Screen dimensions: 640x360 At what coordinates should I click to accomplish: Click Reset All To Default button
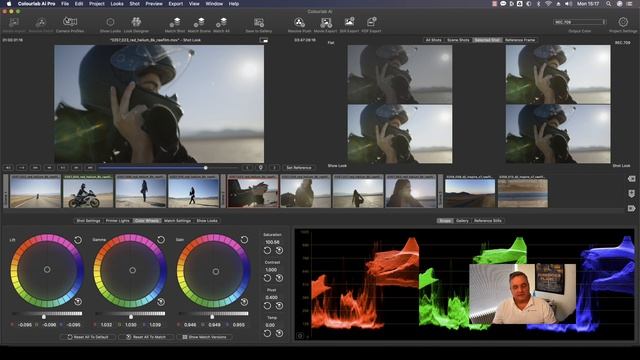[88, 337]
